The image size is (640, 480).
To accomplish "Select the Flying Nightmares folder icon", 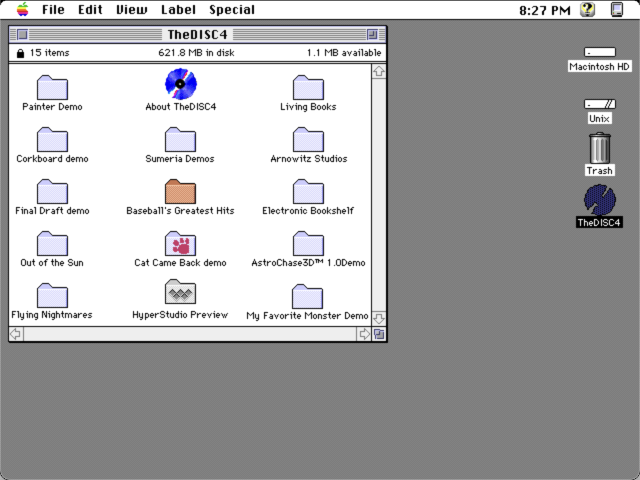I will click(x=52, y=296).
